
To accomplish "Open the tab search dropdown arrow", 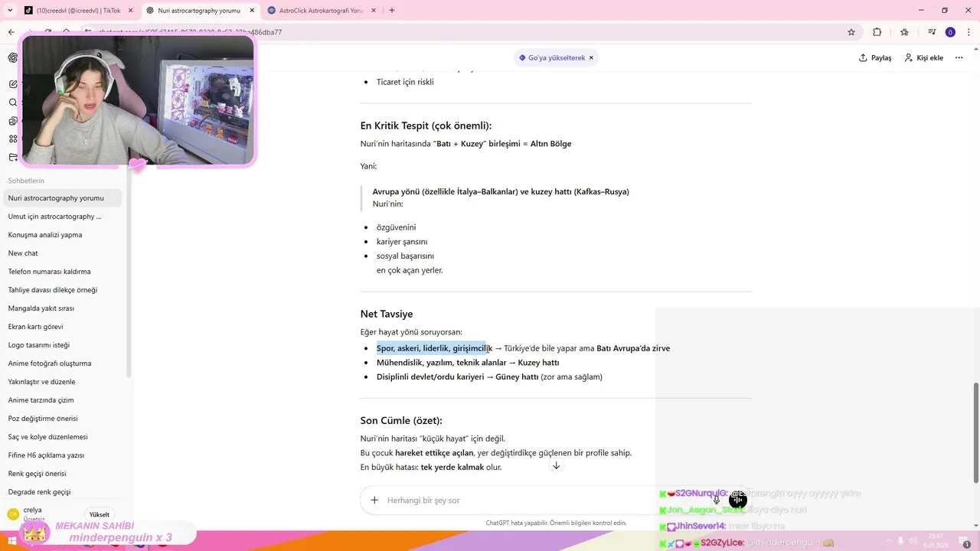I will [x=10, y=11].
